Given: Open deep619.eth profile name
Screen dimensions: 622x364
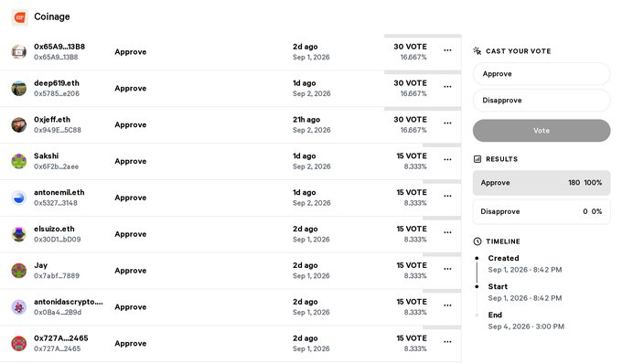Looking at the screenshot, I should pos(57,83).
